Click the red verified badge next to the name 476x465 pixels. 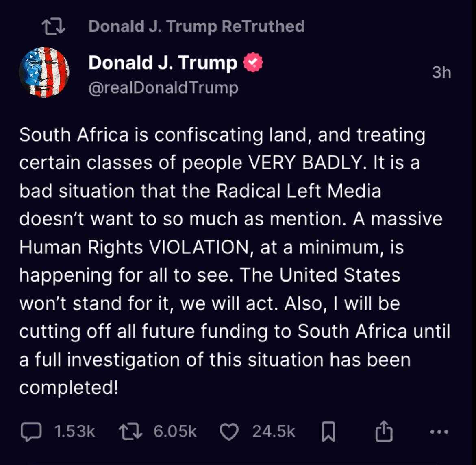(253, 63)
